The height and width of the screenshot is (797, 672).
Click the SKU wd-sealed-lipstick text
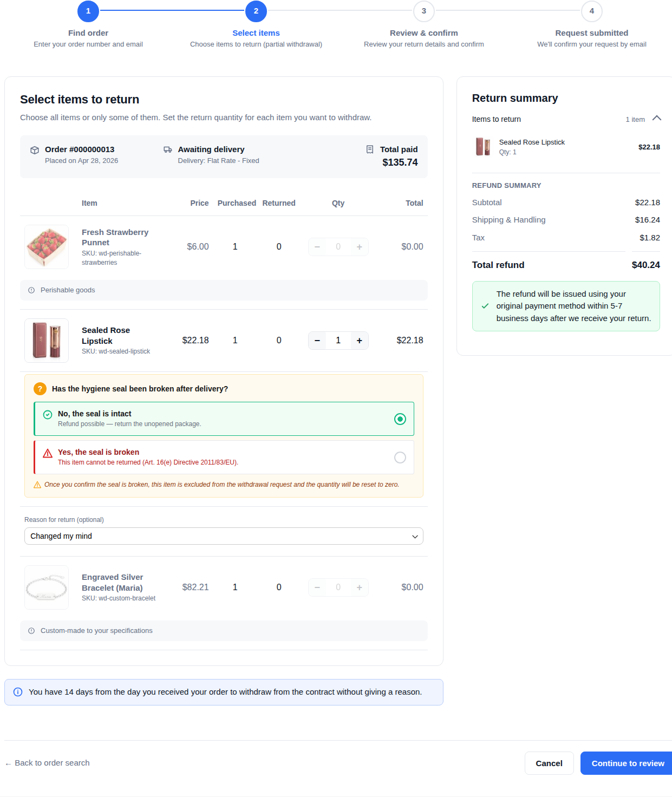(116, 351)
